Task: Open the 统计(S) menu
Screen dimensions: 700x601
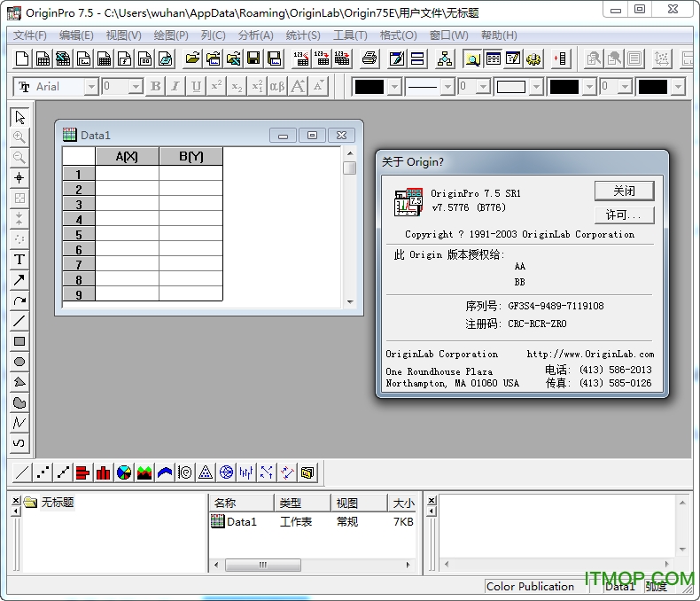Action: 303,35
